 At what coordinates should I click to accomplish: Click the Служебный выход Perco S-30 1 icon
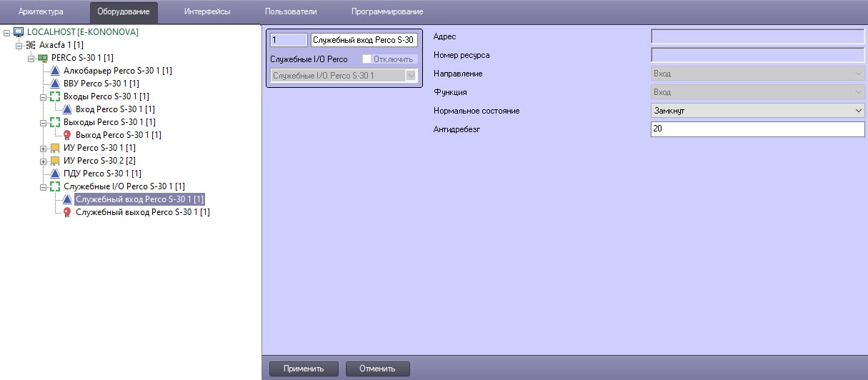point(68,212)
